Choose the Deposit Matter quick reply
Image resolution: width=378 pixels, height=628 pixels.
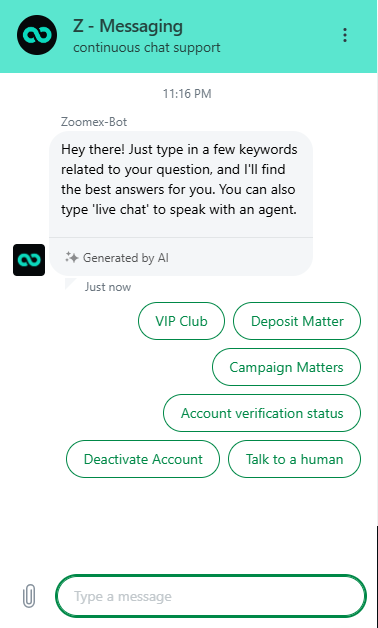pyautogui.click(x=297, y=321)
